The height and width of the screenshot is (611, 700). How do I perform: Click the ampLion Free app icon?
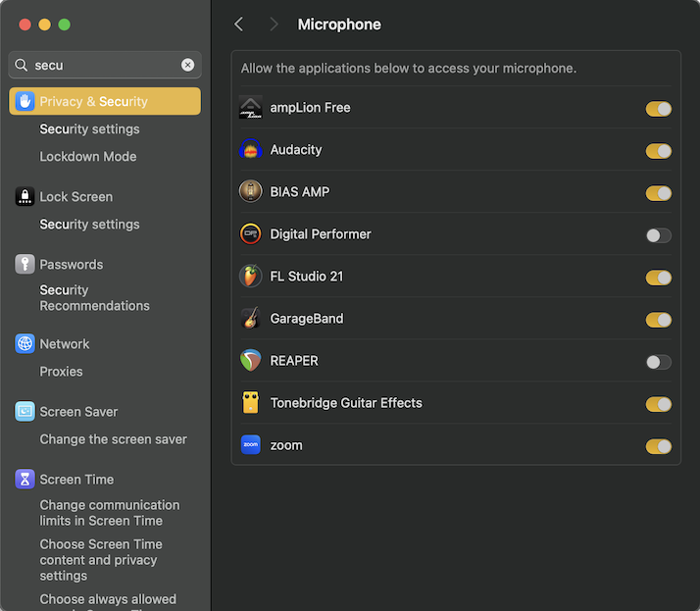pos(250,107)
